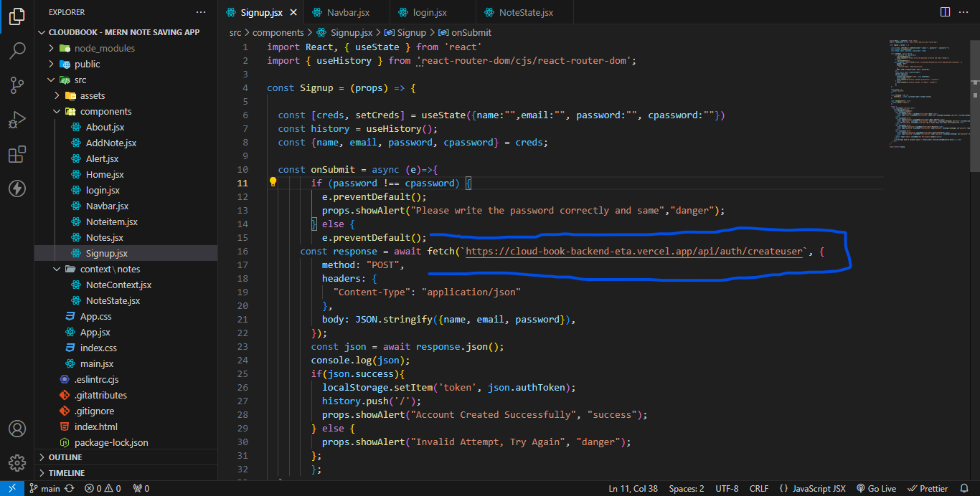The image size is (980, 496).
Task: Open Explorer more actions ellipsis
Action: (x=201, y=12)
